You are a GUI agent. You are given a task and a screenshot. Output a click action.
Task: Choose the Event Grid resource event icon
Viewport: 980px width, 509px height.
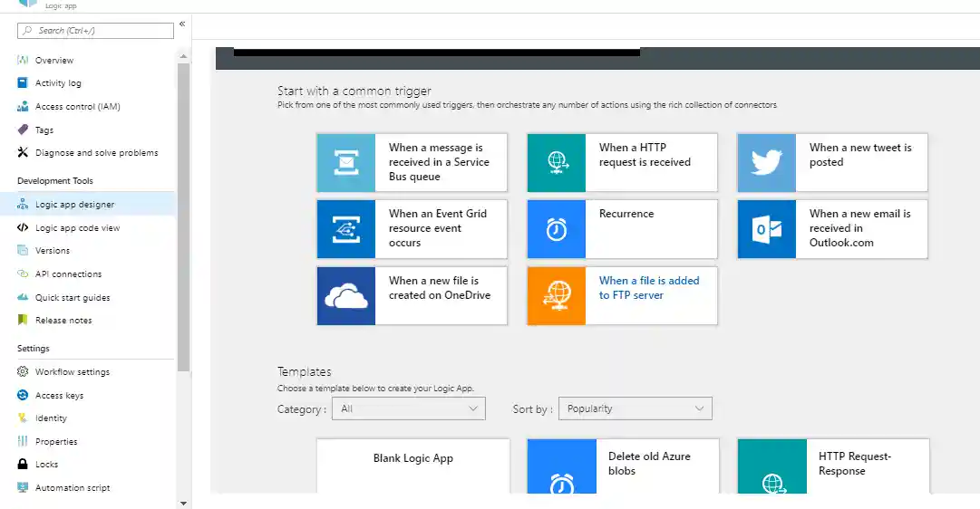345,229
